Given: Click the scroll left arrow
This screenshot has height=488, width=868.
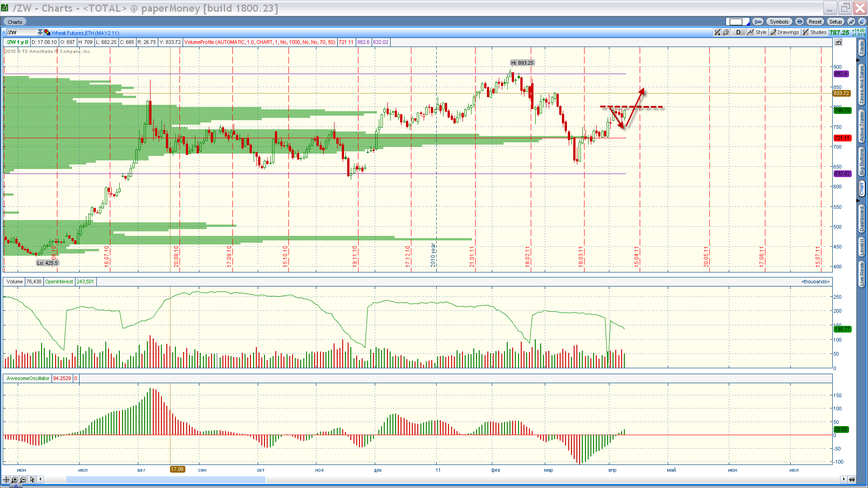Looking at the screenshot, I should coord(41,479).
